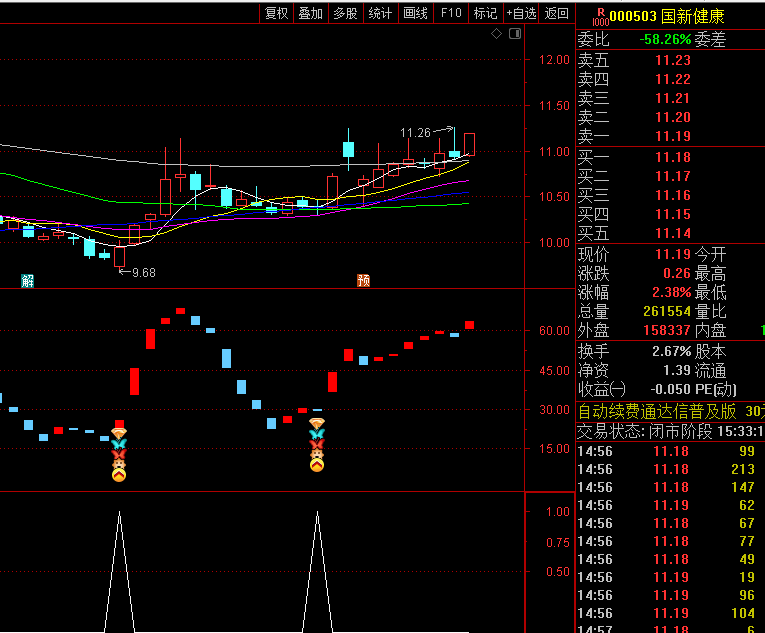Click the left cyan butterfly signal icon

[119, 443]
